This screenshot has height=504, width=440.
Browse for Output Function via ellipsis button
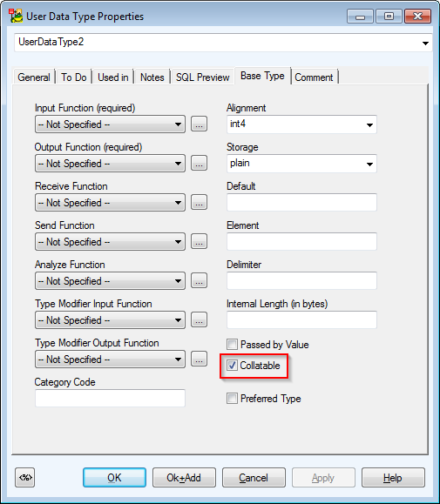(200, 164)
